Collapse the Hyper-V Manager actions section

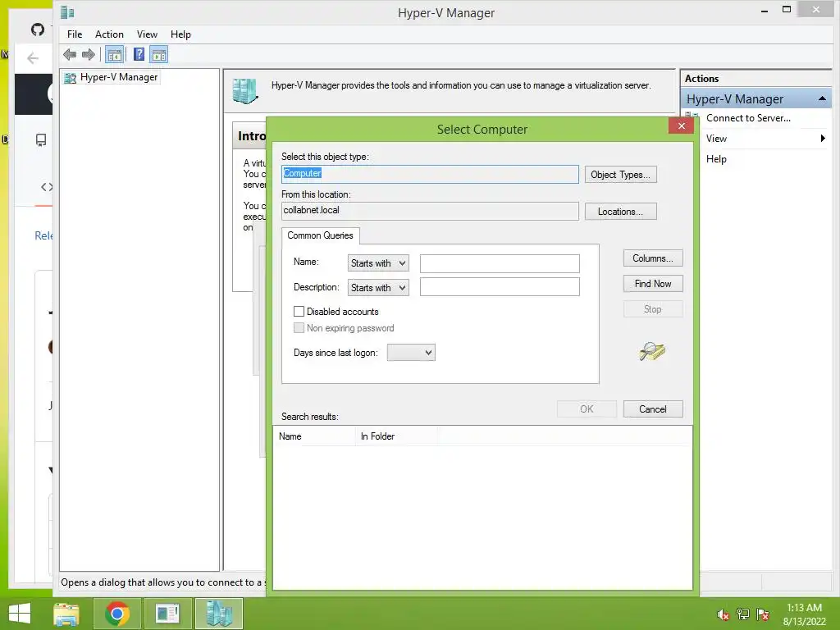pyautogui.click(x=821, y=98)
